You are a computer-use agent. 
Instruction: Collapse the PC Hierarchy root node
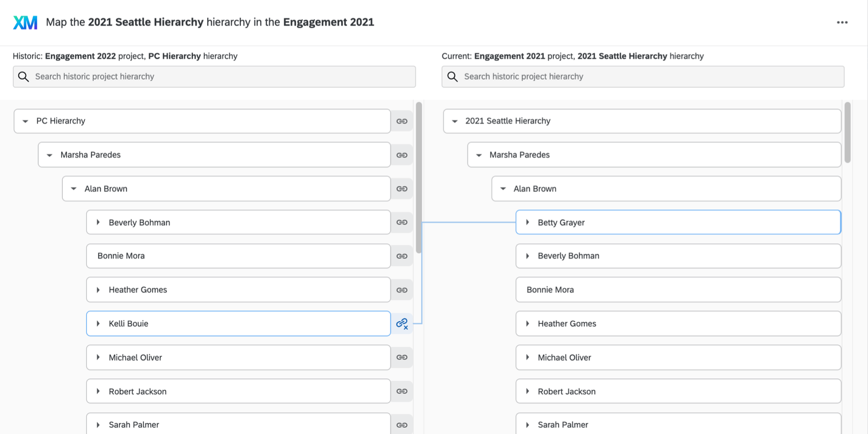25,122
